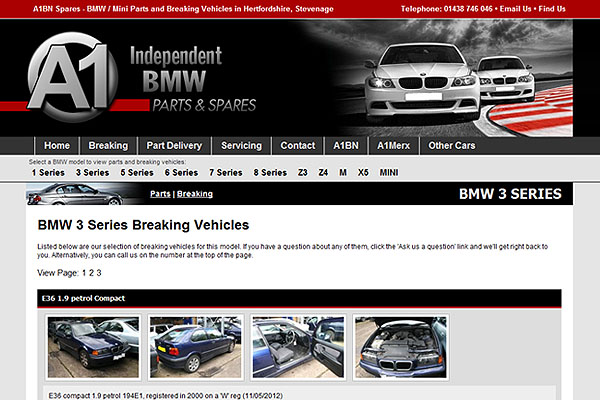The image size is (600, 400).
Task: Open the Other Cars menu item
Action: coord(452,146)
